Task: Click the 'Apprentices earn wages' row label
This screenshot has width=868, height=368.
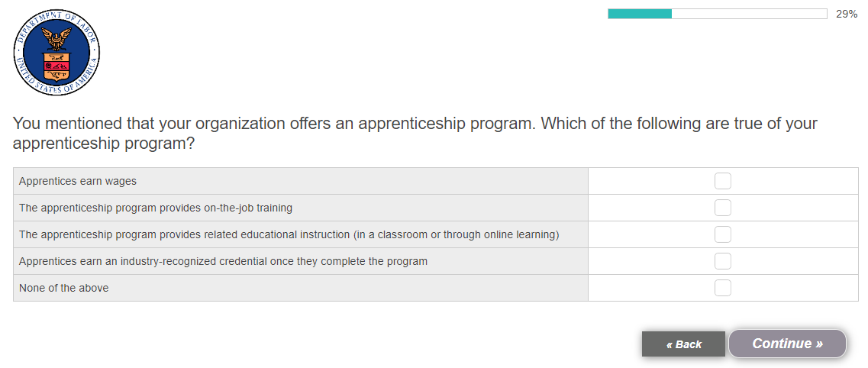Action: pos(78,181)
